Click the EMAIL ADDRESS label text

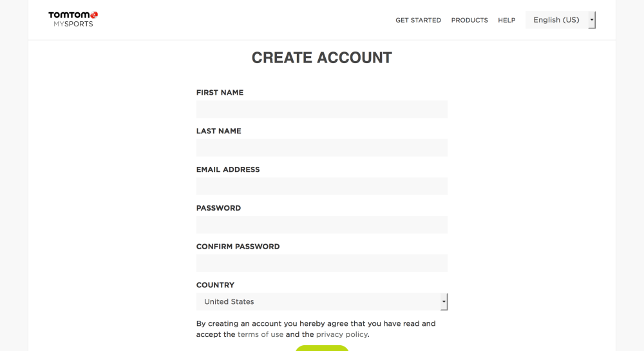(x=228, y=169)
